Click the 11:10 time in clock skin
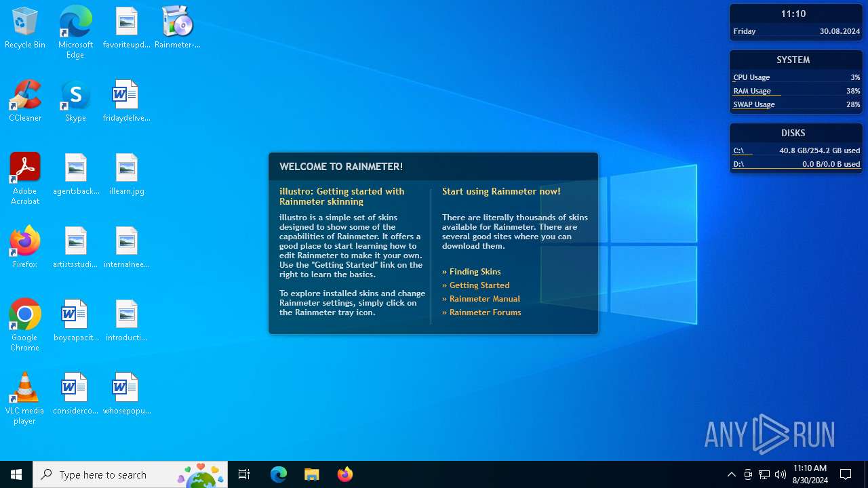This screenshot has width=868, height=488. coord(793,14)
